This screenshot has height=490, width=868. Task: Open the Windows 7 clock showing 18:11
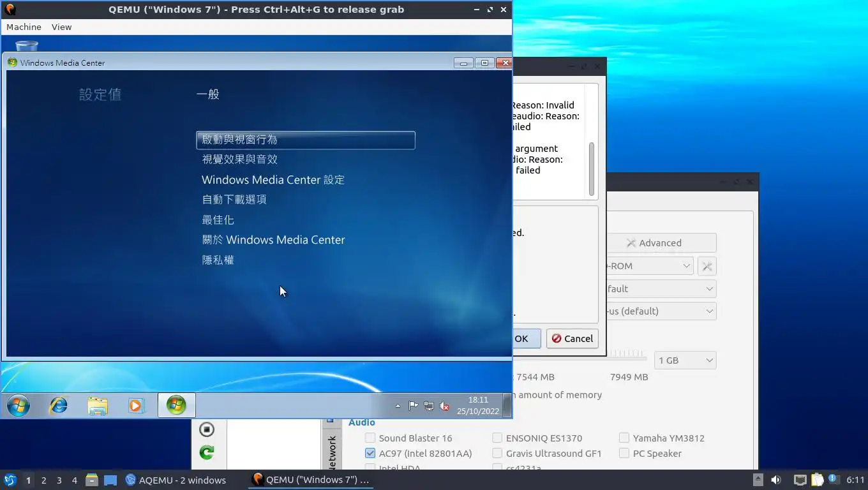(478, 406)
